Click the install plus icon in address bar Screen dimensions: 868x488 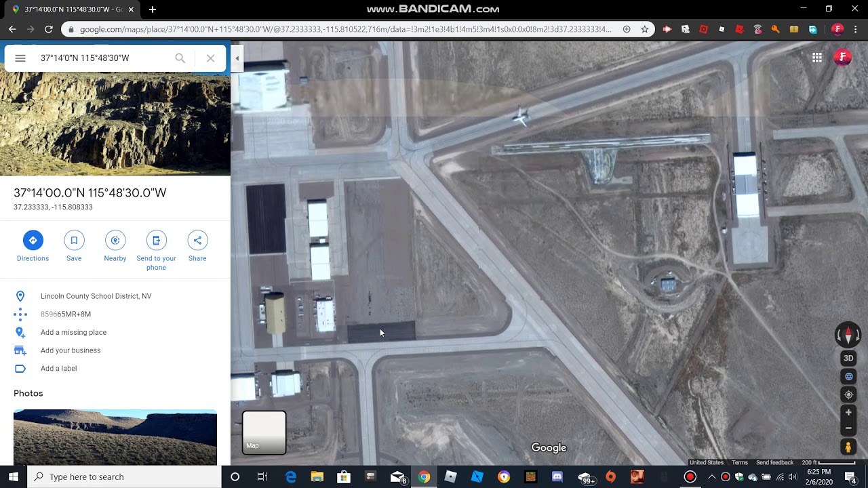click(x=627, y=29)
